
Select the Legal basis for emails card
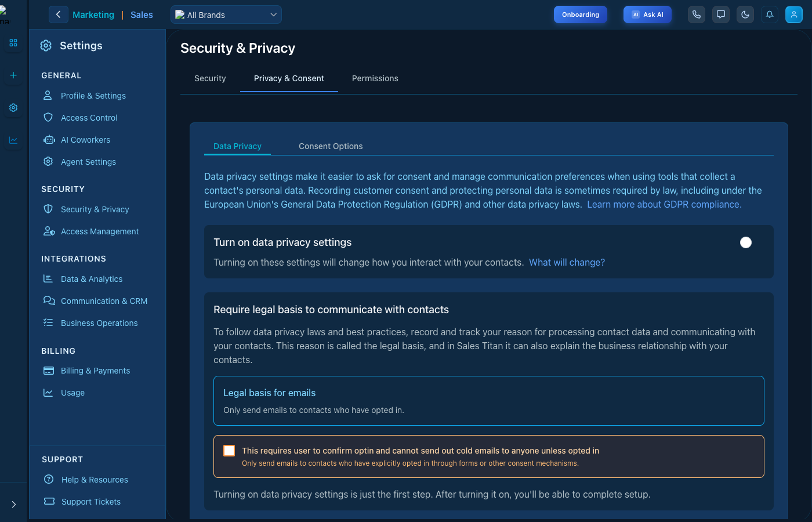(x=488, y=401)
